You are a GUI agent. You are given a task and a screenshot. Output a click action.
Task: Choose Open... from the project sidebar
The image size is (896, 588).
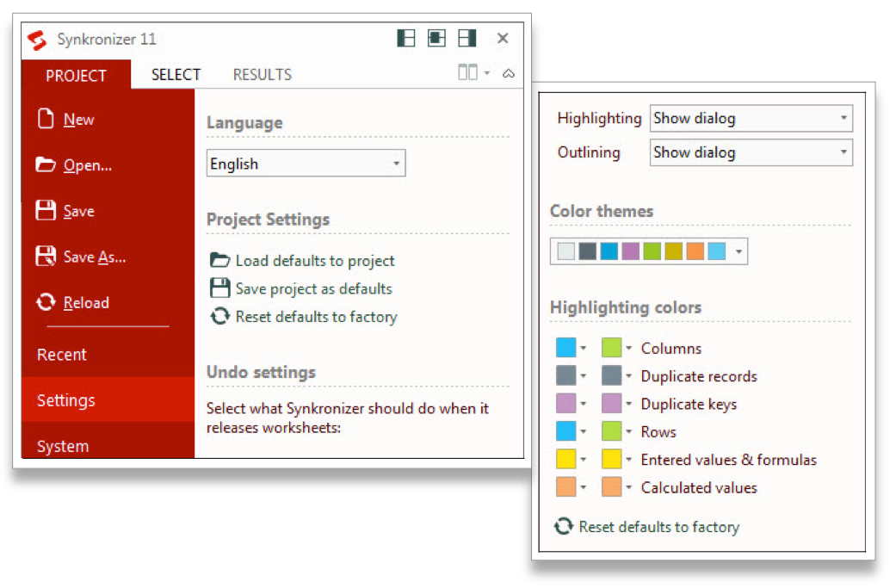point(88,165)
